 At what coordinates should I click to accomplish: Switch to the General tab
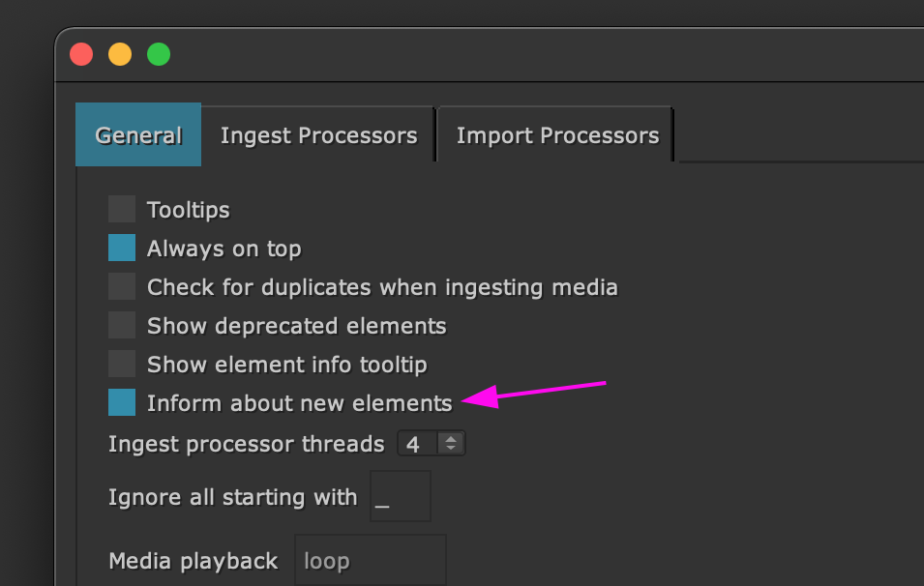coord(138,135)
